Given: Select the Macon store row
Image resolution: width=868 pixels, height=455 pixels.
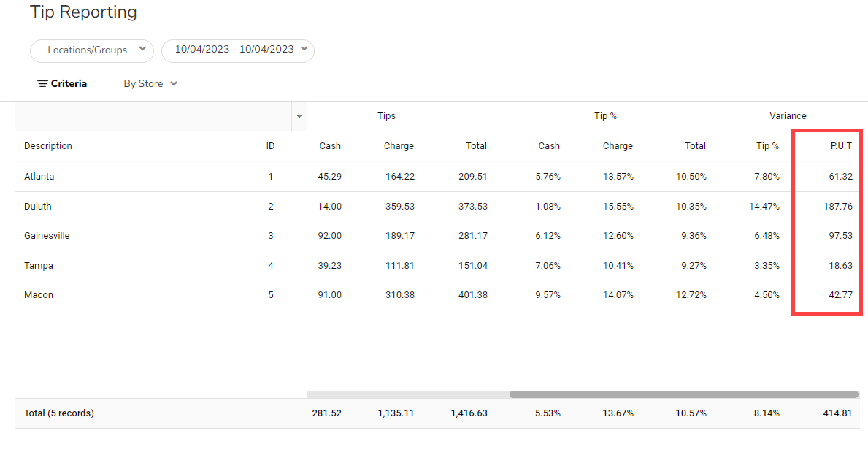Looking at the screenshot, I should pyautogui.click(x=39, y=295).
